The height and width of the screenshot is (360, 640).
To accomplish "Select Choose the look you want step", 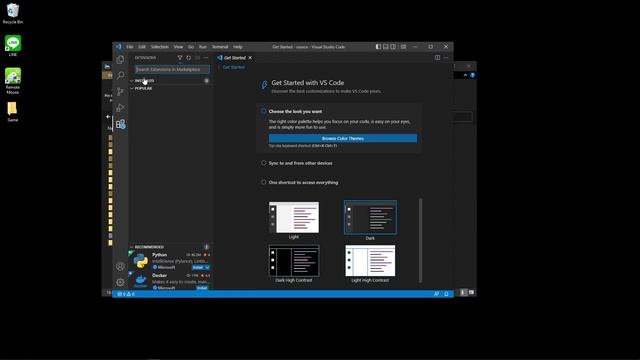I will (295, 111).
